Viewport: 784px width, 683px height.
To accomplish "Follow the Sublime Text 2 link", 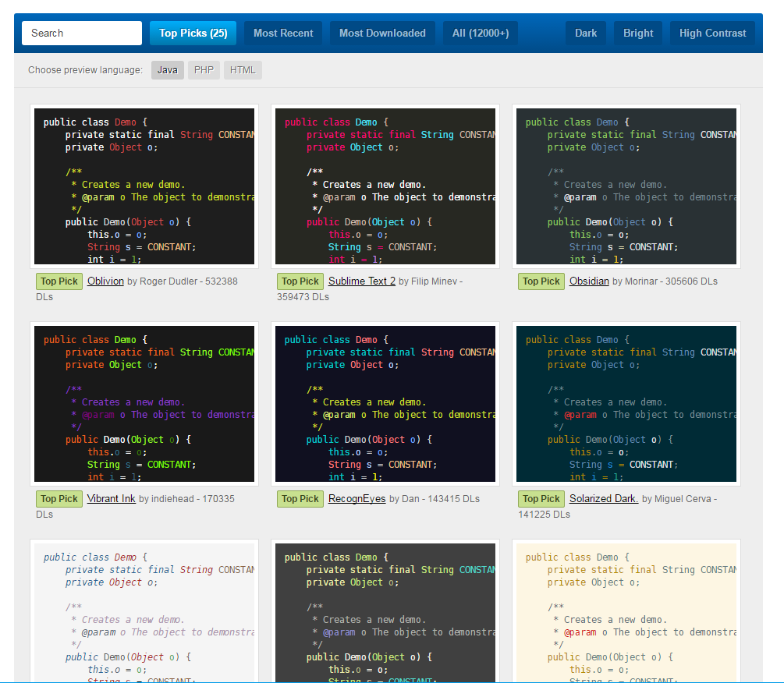I will 361,281.
